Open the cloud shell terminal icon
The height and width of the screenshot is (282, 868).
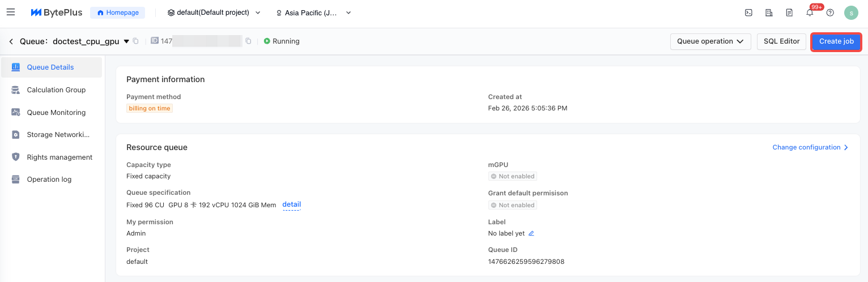pyautogui.click(x=748, y=12)
